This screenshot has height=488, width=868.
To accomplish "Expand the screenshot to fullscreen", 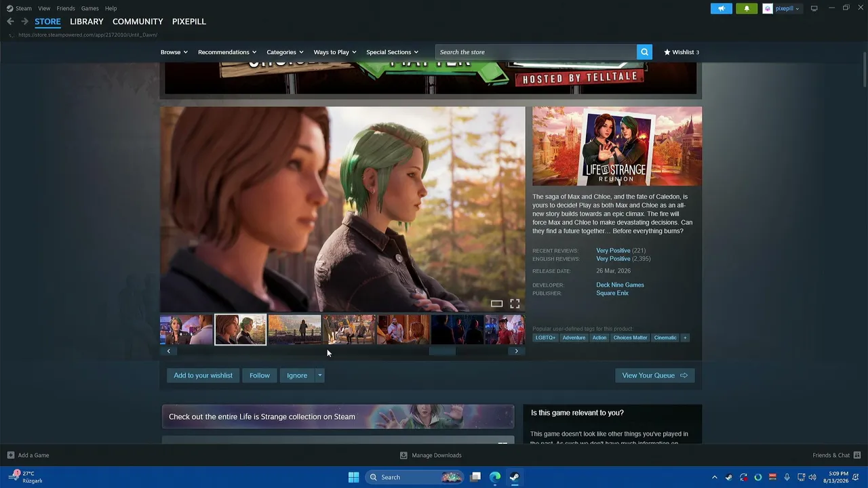I will [x=515, y=304].
